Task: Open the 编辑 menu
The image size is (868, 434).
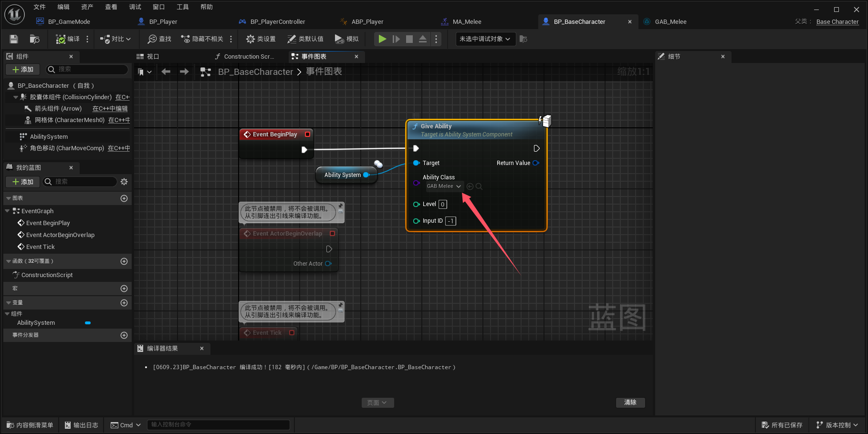Action: [63, 7]
